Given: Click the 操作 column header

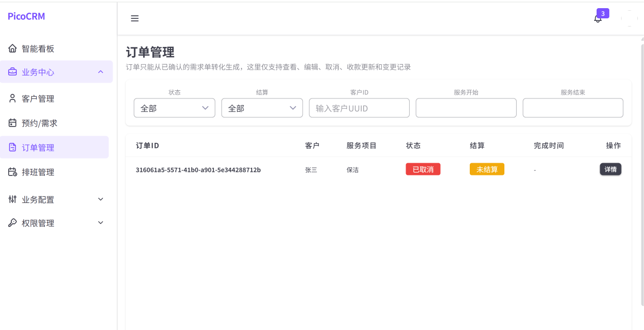Looking at the screenshot, I should (x=613, y=146).
